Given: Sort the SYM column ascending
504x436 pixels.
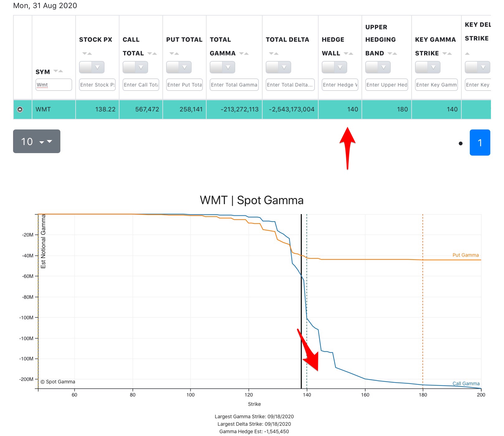Looking at the screenshot, I should coord(60,71).
